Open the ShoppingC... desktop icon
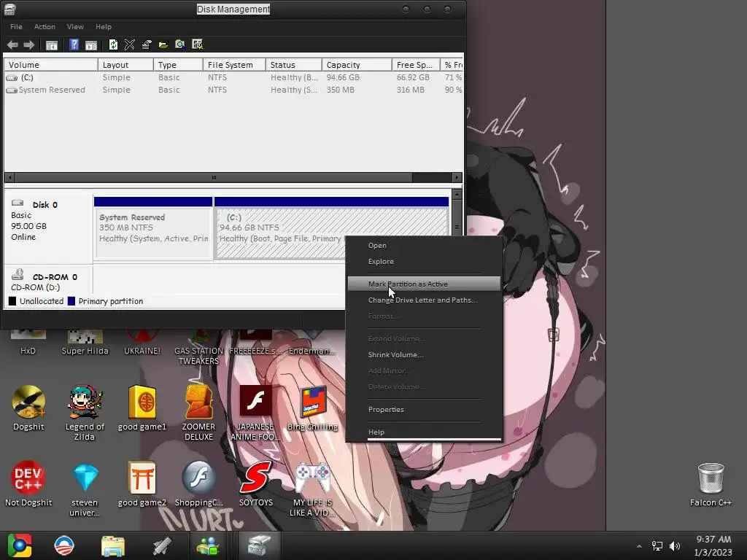The width and height of the screenshot is (747, 560). pyautogui.click(x=198, y=484)
